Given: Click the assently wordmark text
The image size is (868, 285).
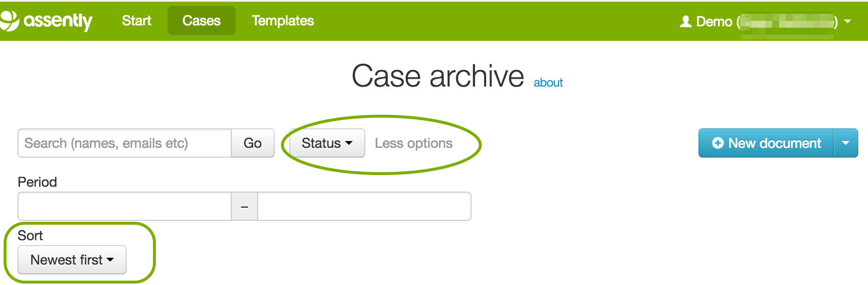Looking at the screenshot, I should (x=57, y=20).
